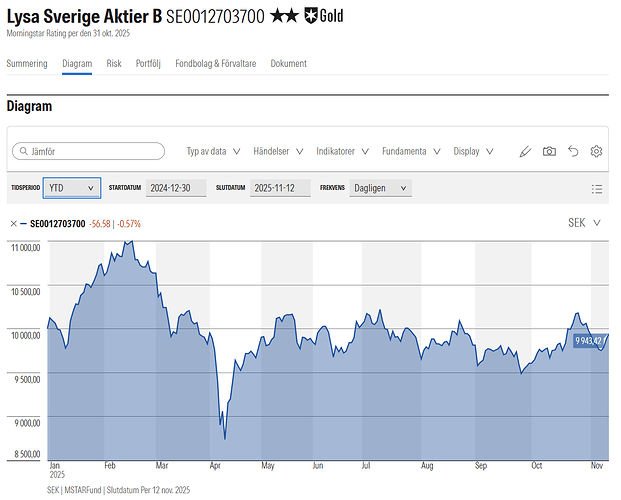The width and height of the screenshot is (621, 500).
Task: Open the Indikatorer dropdown
Action: [342, 152]
